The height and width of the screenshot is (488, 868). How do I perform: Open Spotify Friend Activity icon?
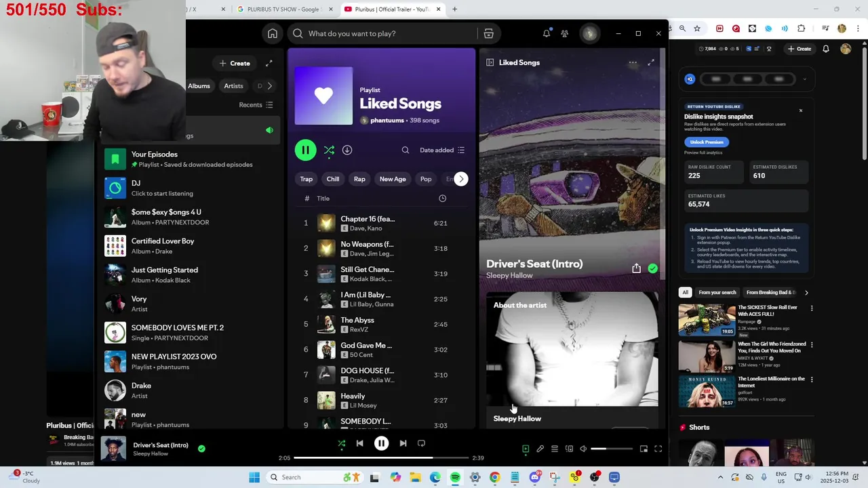click(565, 33)
